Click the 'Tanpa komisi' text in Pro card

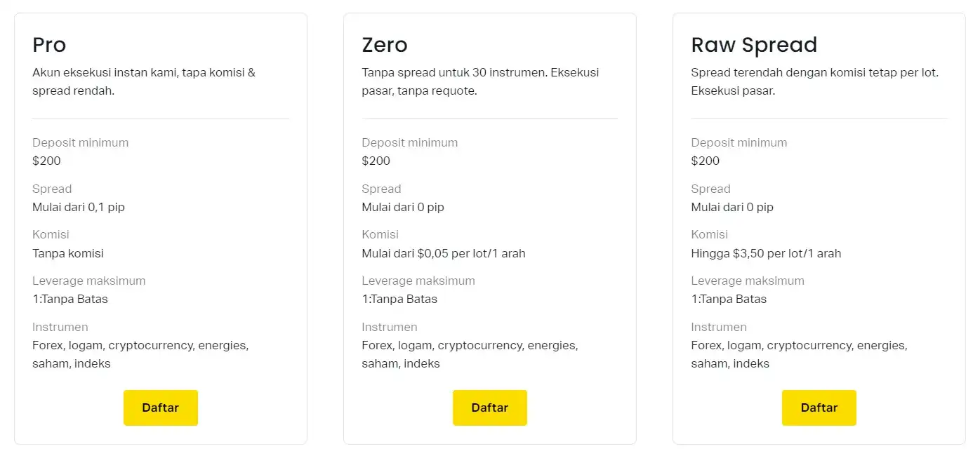click(68, 253)
